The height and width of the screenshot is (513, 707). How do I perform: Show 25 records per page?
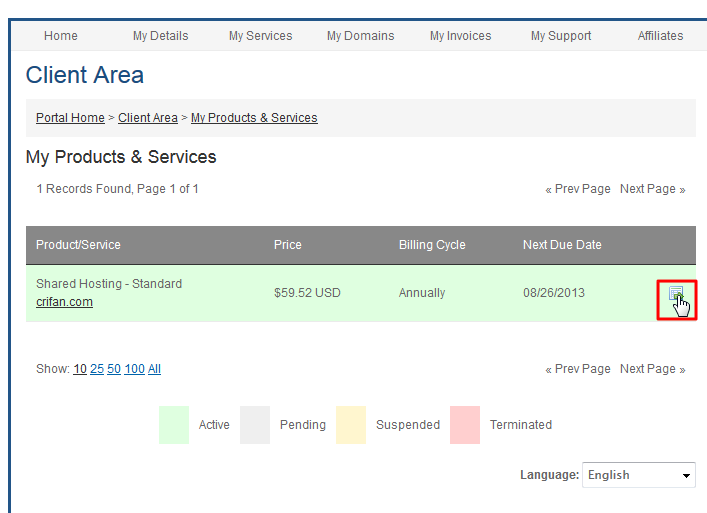coord(97,369)
